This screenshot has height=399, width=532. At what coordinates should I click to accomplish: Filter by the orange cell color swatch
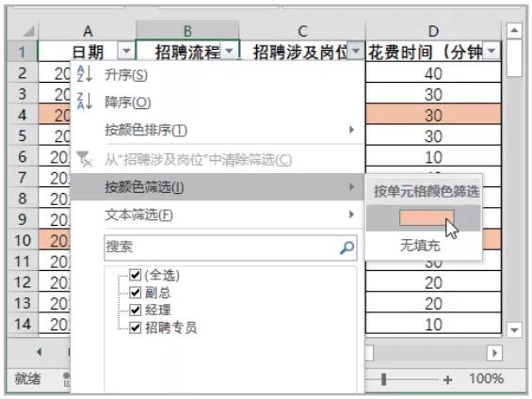(x=427, y=218)
